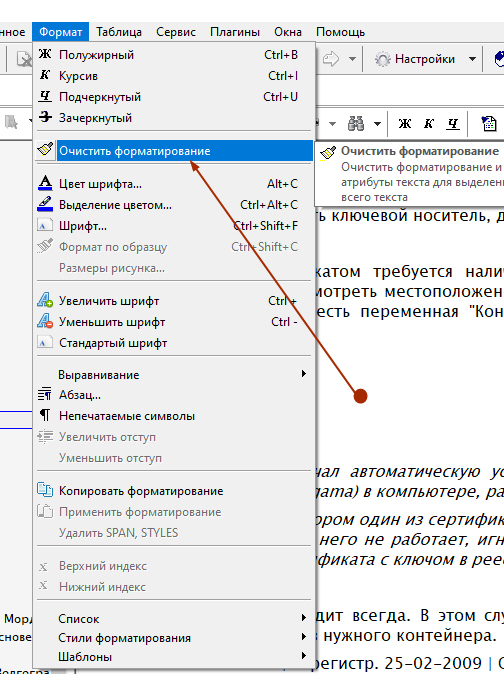Open the Окна menu

pos(288,32)
